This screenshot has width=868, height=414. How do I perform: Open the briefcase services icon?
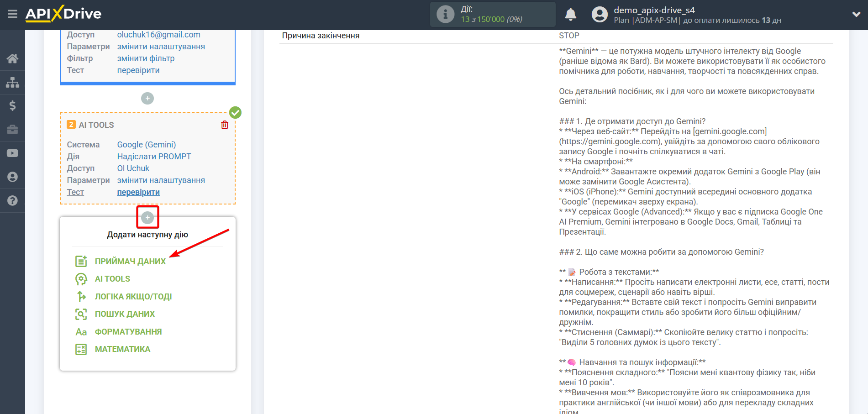[x=12, y=130]
